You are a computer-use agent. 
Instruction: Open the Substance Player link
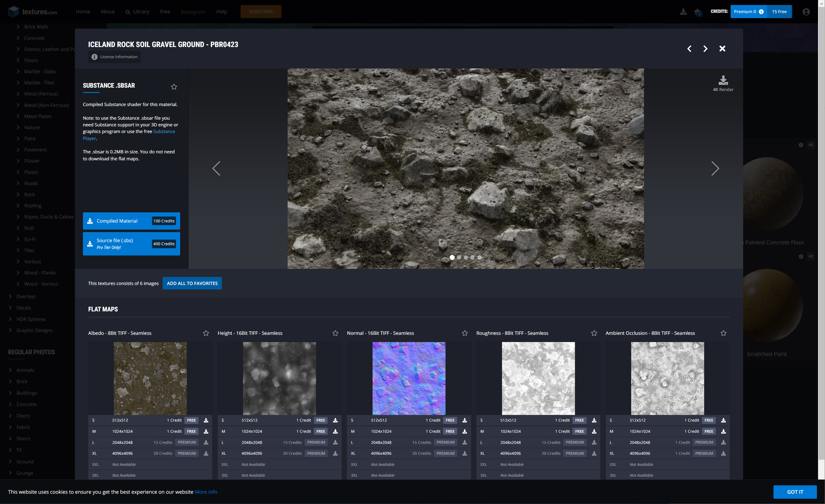[164, 132]
